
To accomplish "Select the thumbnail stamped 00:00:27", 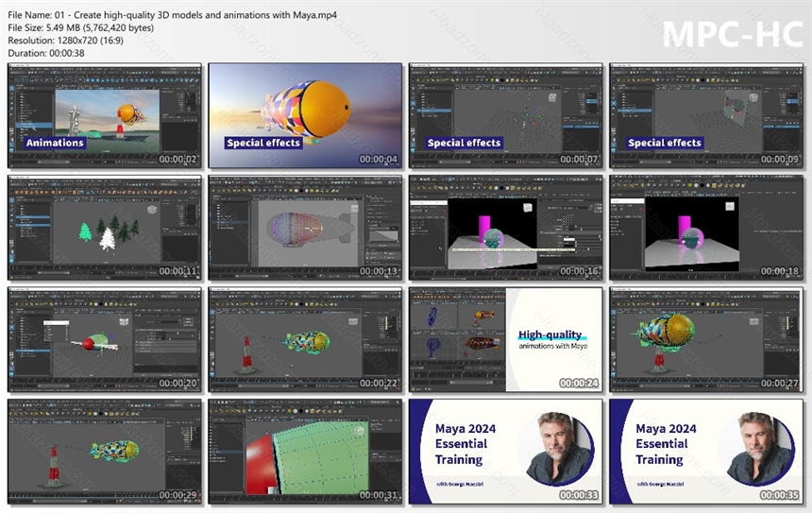I will (706, 339).
